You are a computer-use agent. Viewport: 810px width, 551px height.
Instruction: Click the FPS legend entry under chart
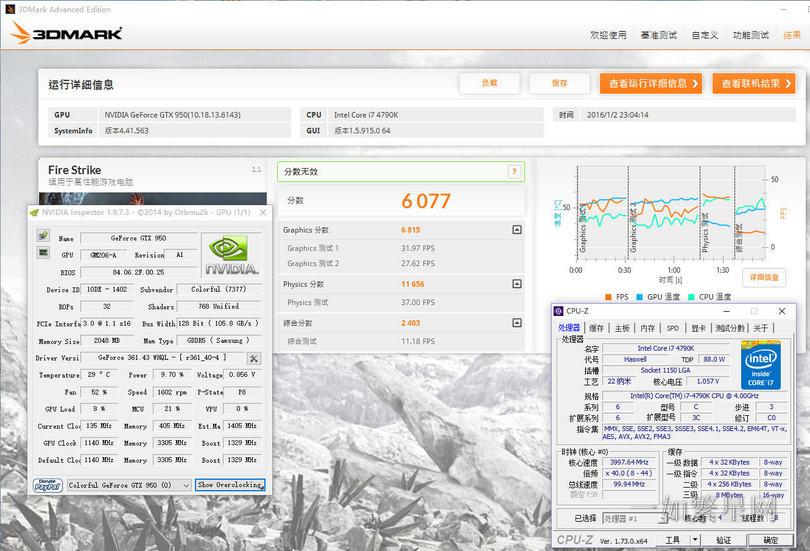pyautogui.click(x=617, y=297)
